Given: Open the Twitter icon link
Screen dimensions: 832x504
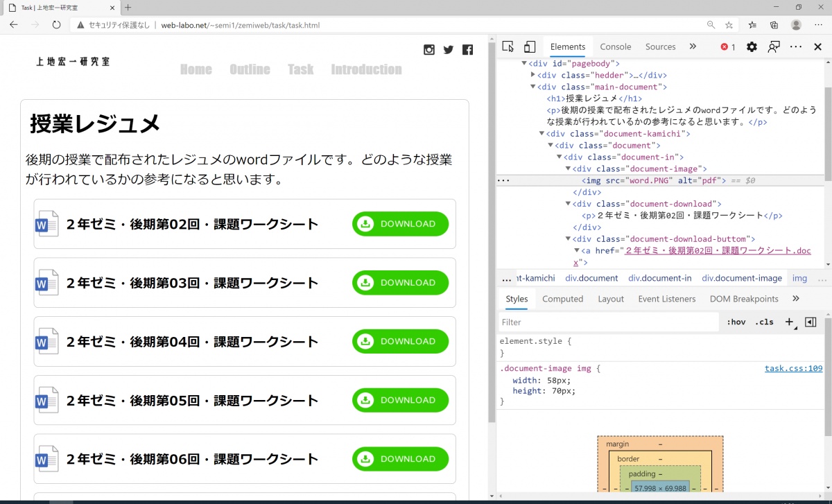Looking at the screenshot, I should pos(449,49).
